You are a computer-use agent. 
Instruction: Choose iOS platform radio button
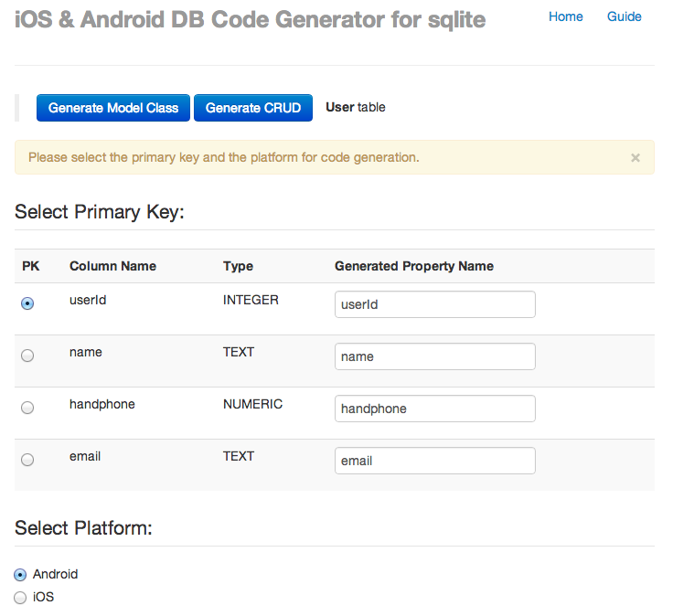click(x=21, y=597)
